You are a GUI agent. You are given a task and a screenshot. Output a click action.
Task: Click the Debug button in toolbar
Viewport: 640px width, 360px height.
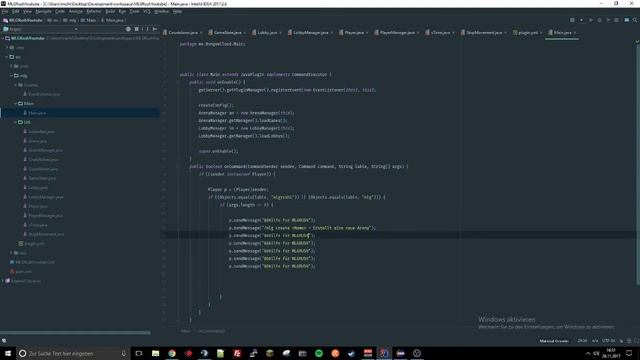599,20
